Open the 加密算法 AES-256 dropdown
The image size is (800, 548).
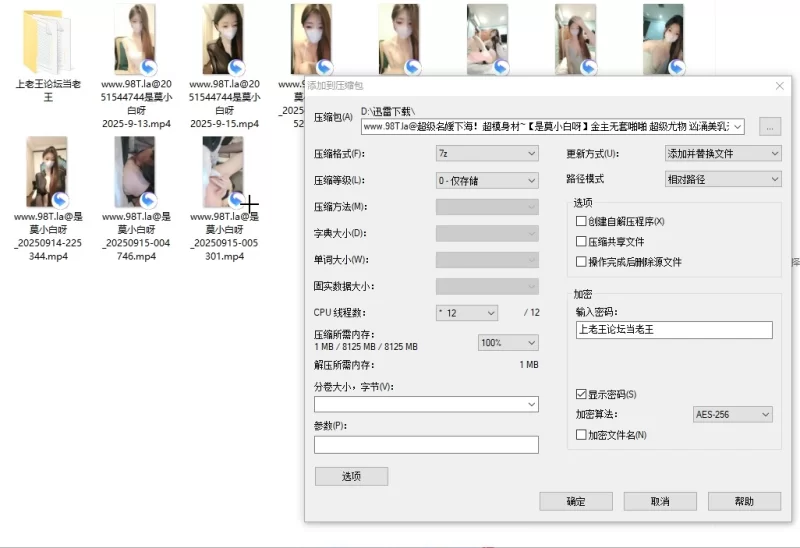733,414
